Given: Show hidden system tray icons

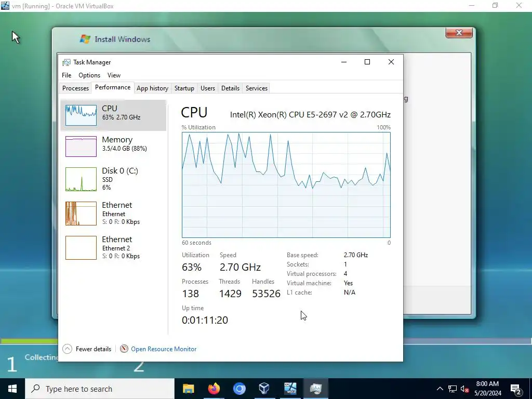Looking at the screenshot, I should [440, 389].
